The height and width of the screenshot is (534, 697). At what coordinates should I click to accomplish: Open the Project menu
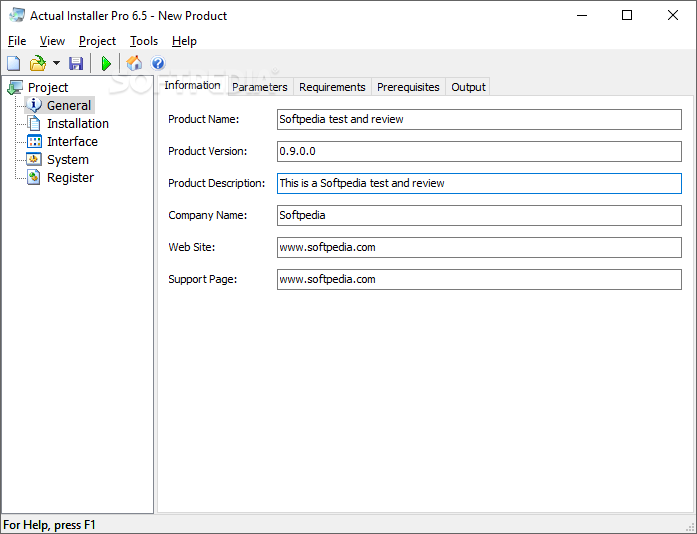pos(97,41)
